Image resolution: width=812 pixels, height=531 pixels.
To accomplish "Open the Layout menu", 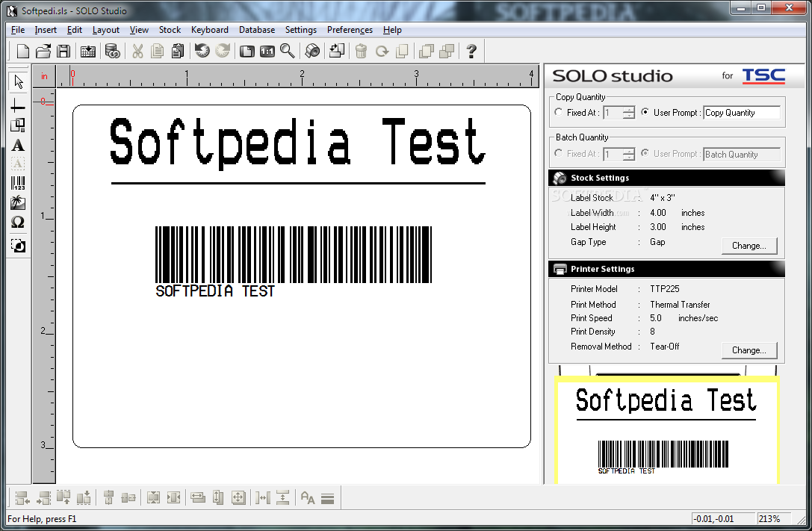I will click(x=105, y=30).
